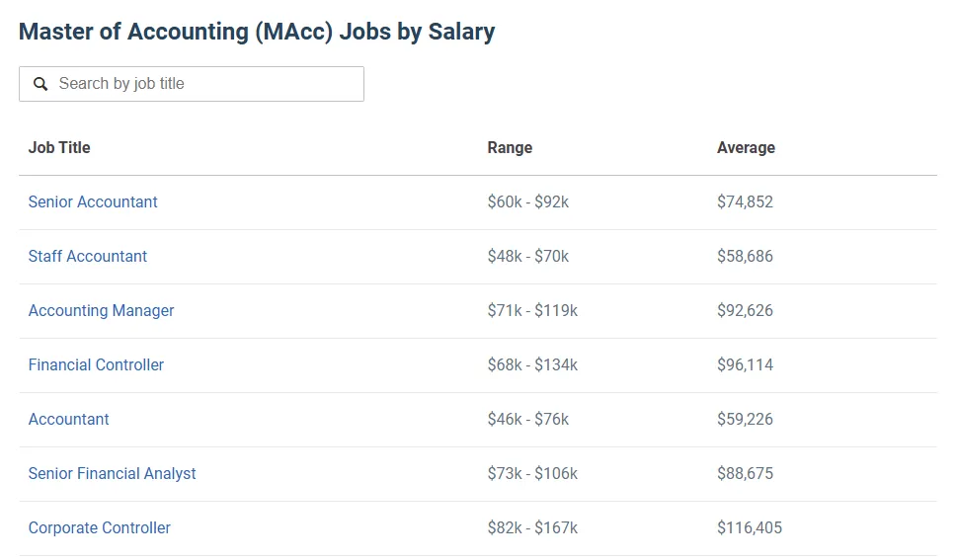Click the $116,405 average salary value
The width and height of the screenshot is (956, 560).
(750, 527)
